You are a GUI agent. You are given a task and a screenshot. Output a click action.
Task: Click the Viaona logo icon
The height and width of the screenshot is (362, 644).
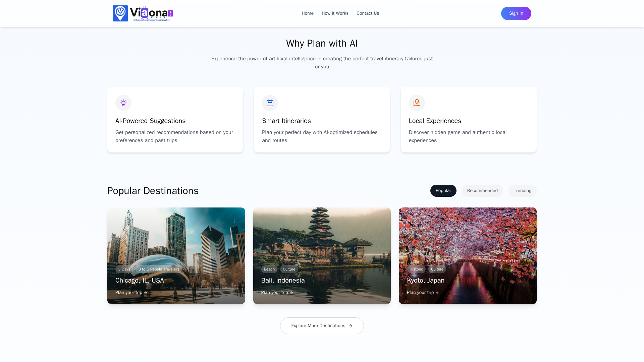[120, 13]
